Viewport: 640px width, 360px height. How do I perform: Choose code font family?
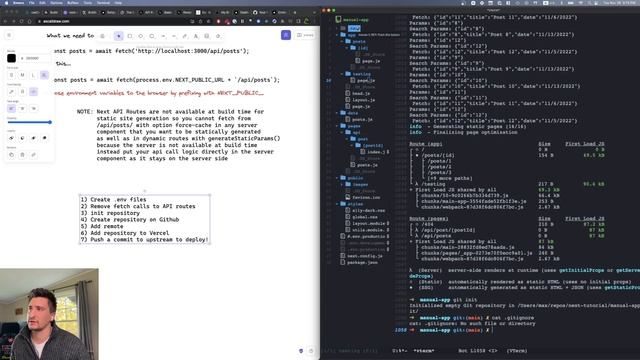click(x=33, y=92)
